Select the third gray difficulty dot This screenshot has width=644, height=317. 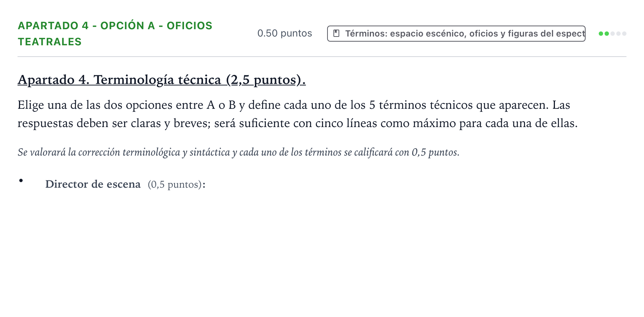(x=613, y=34)
